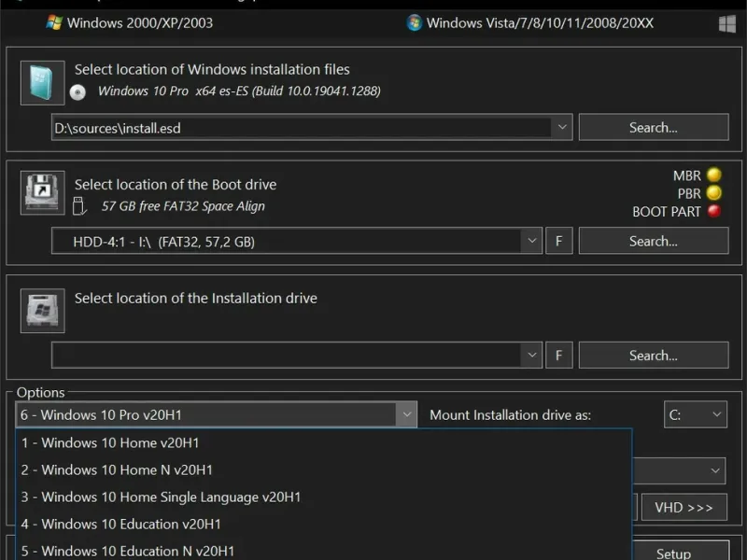Click the F format button for installation drive
The width and height of the screenshot is (747, 560).
(558, 355)
